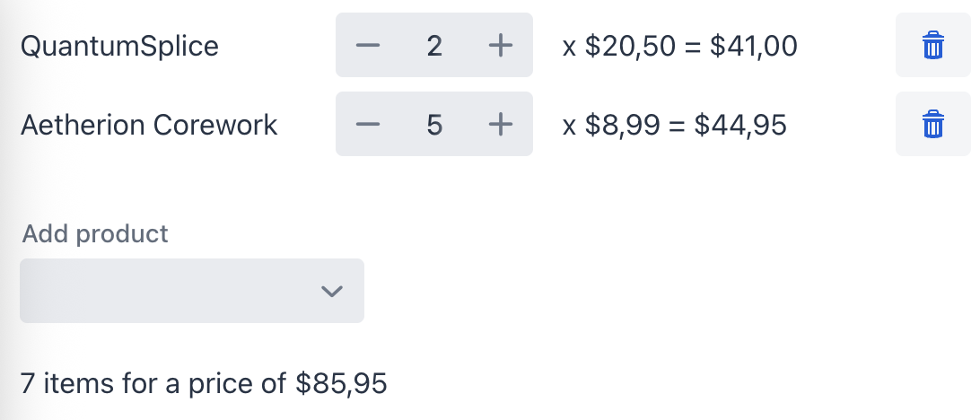The width and height of the screenshot is (980, 420).
Task: Delete QuantumSplice using the trash icon
Action: coord(933,46)
